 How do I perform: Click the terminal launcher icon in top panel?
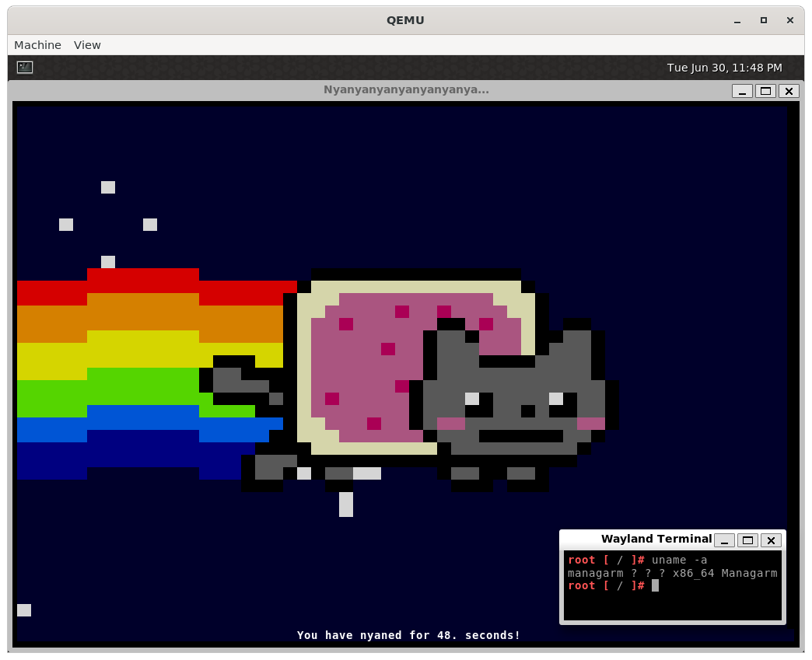coord(25,68)
